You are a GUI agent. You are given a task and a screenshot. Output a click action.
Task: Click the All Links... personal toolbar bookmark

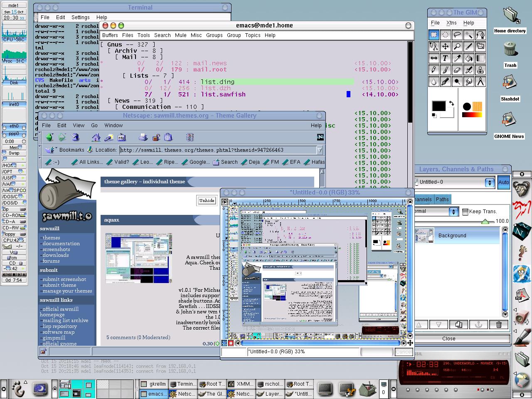click(x=87, y=162)
